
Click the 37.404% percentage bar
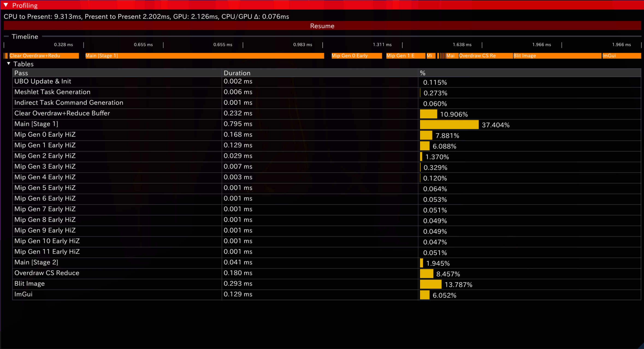449,125
